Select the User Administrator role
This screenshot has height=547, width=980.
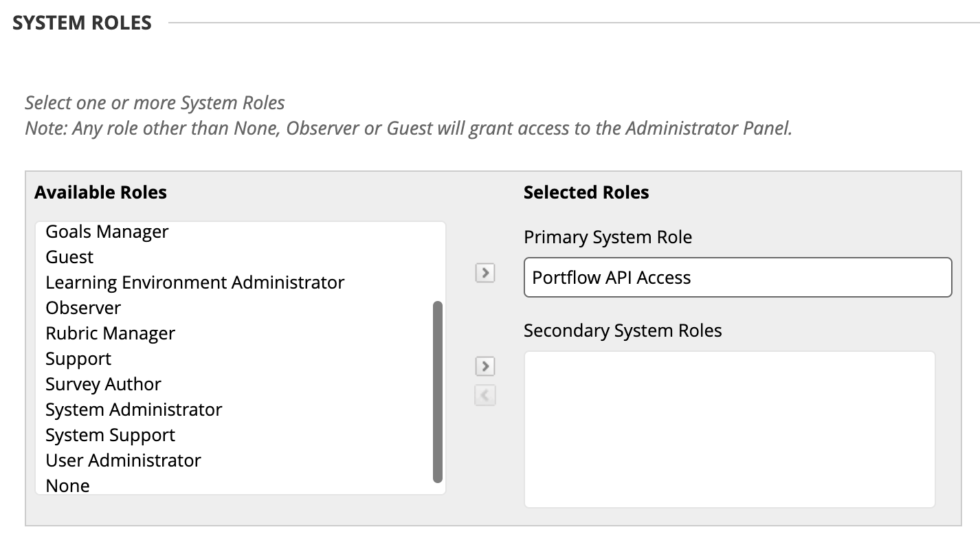(123, 461)
